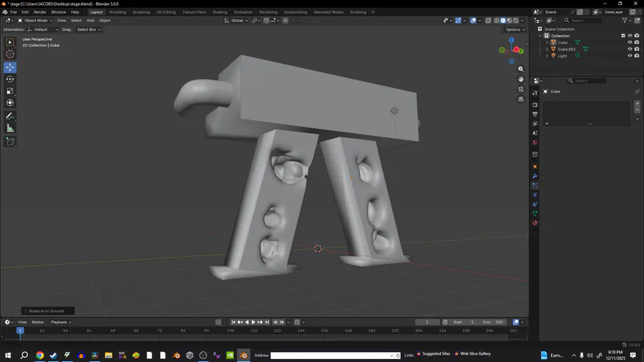Click the outliner search field
Screen dimensions: 644x362
click(x=583, y=21)
